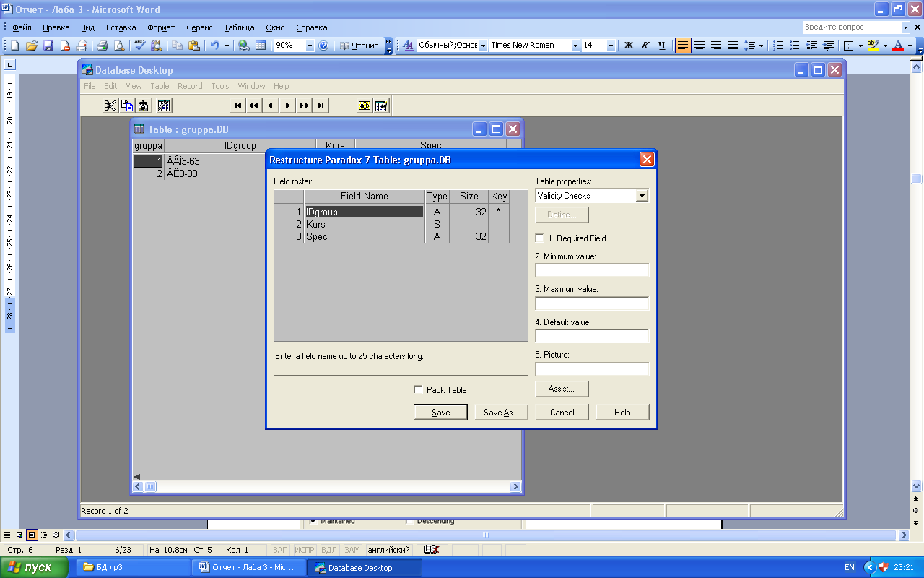Click the Numbered list icon
The height and width of the screenshot is (578, 924).
pos(778,46)
